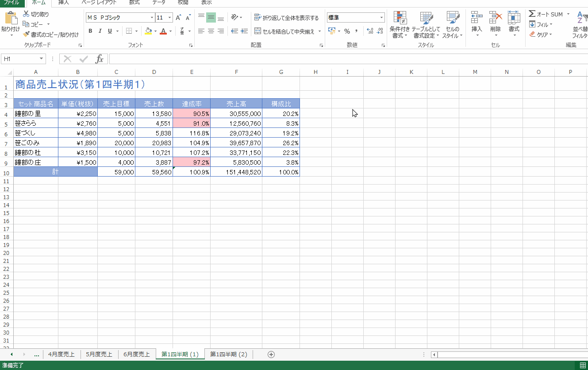
Task: Add a new sheet with plus icon
Action: [271, 354]
